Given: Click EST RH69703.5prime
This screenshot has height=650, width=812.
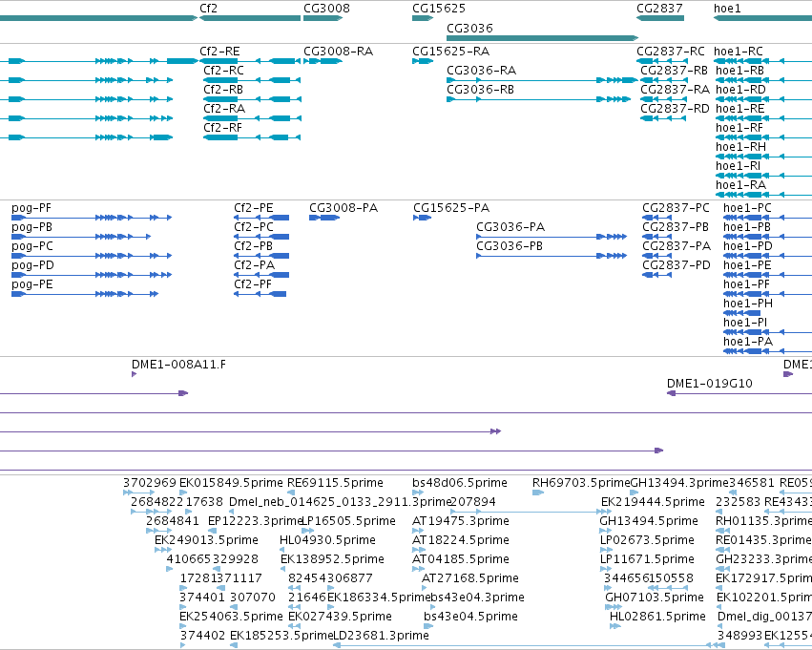Looking at the screenshot, I should 581,483.
